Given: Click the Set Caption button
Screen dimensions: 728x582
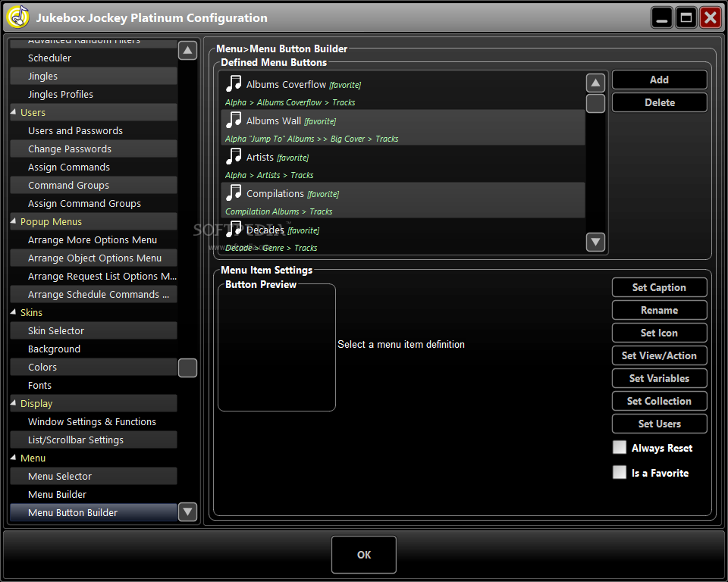Looking at the screenshot, I should coord(659,287).
